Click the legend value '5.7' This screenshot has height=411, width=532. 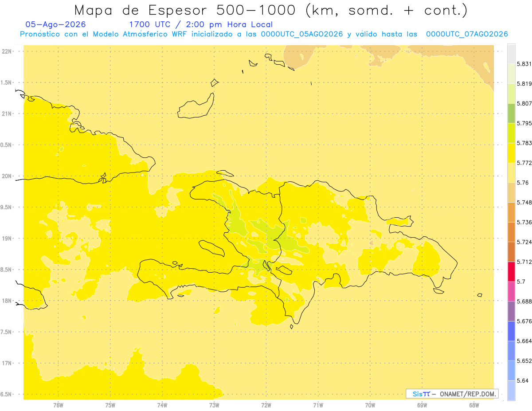point(521,282)
